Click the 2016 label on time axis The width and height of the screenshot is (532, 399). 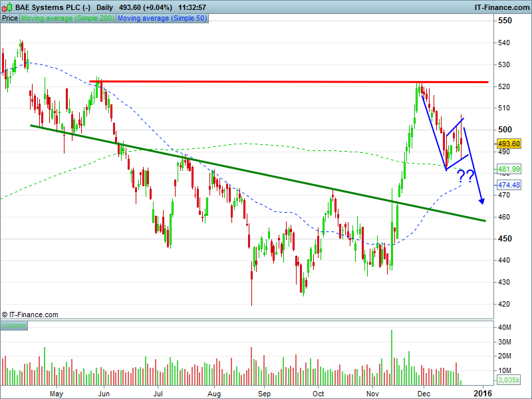pyautogui.click(x=483, y=392)
